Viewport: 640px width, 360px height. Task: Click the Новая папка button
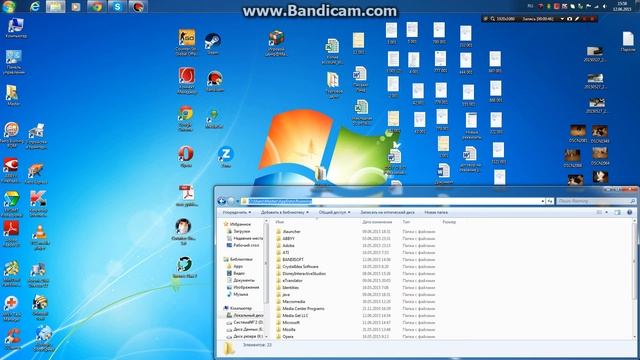click(436, 212)
